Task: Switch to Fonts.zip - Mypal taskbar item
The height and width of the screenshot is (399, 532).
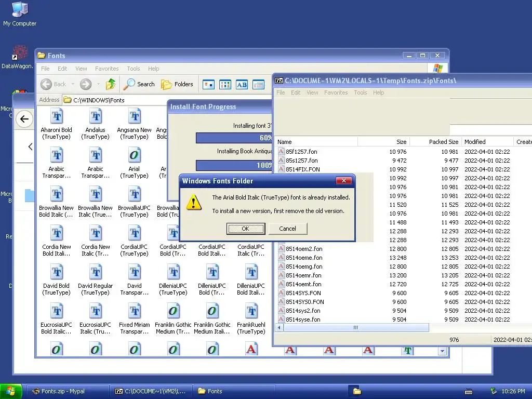Action: 67,391
